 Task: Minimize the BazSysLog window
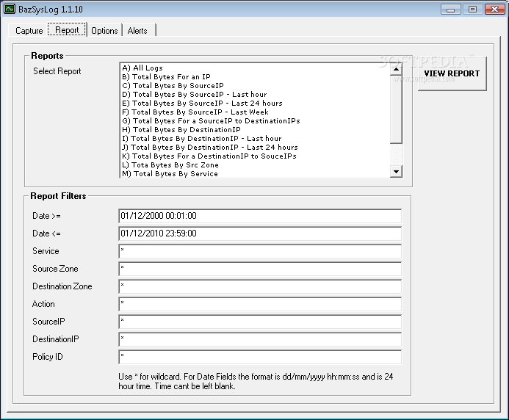(x=450, y=10)
